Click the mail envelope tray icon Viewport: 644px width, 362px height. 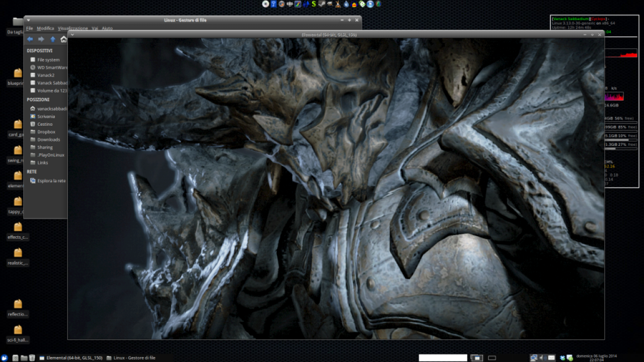coord(551,358)
